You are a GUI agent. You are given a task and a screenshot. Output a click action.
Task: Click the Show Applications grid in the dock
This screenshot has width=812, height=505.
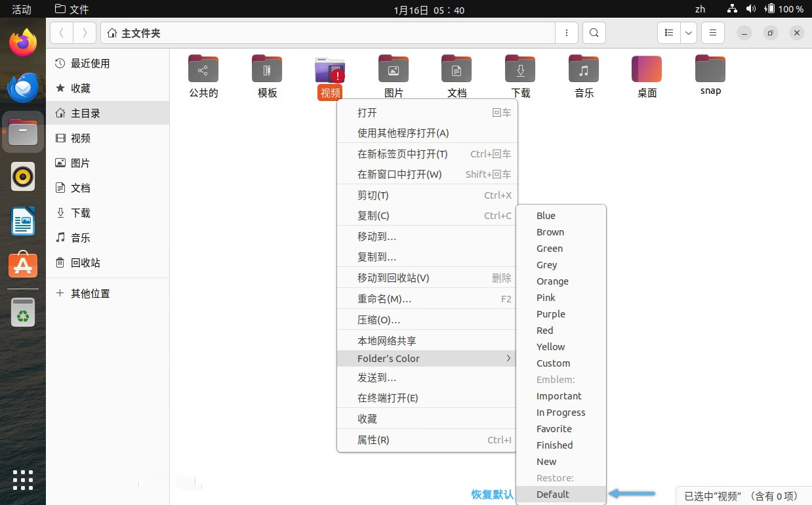coord(22,480)
